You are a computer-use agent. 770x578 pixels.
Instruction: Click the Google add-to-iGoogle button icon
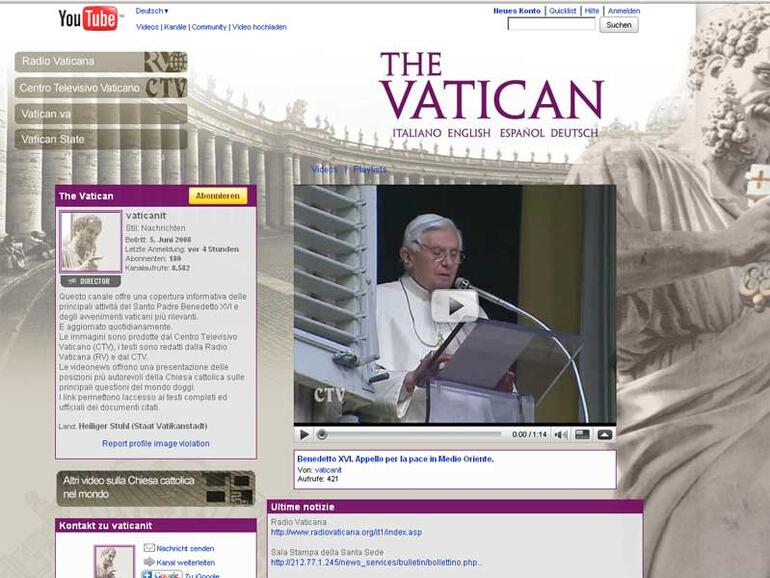[x=162, y=574]
